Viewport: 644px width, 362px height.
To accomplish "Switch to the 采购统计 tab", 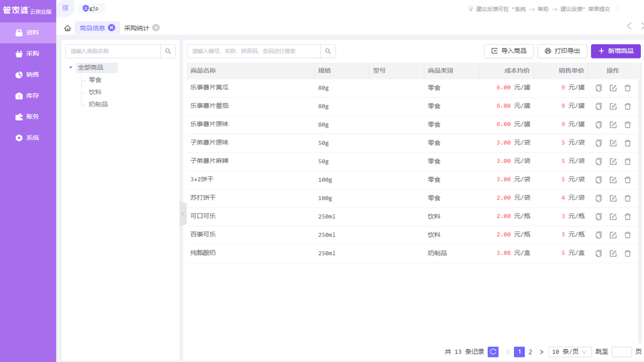I will point(137,28).
